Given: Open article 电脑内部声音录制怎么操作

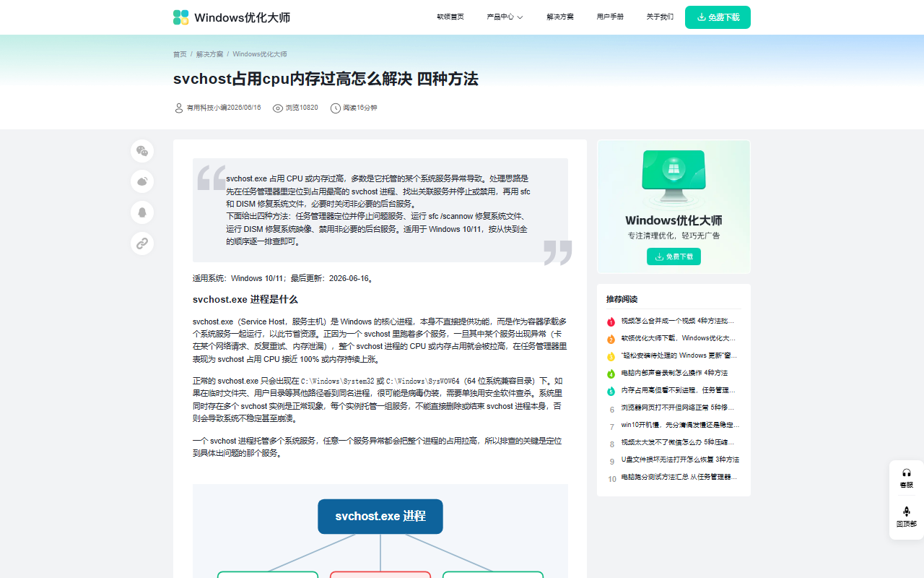Looking at the screenshot, I should point(674,372).
